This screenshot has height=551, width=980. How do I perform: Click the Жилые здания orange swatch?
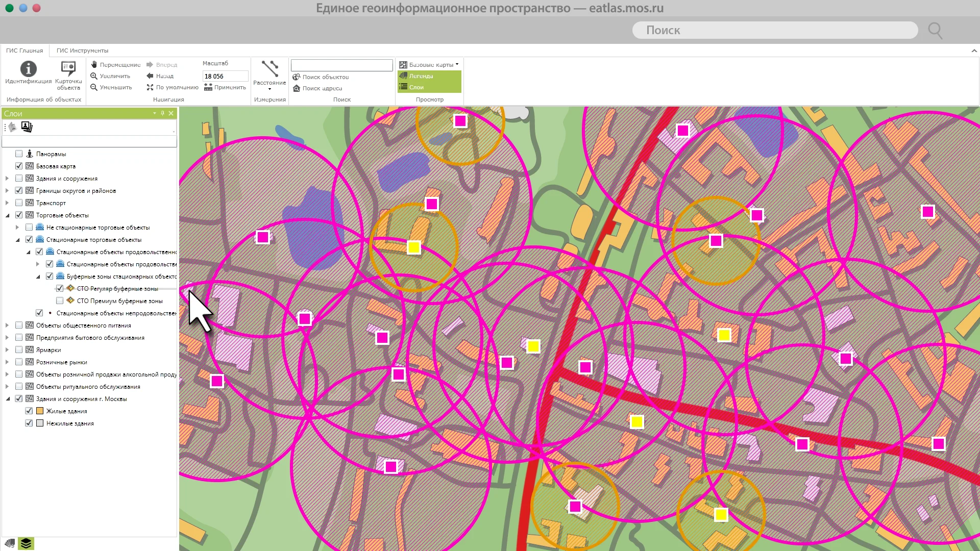click(40, 411)
